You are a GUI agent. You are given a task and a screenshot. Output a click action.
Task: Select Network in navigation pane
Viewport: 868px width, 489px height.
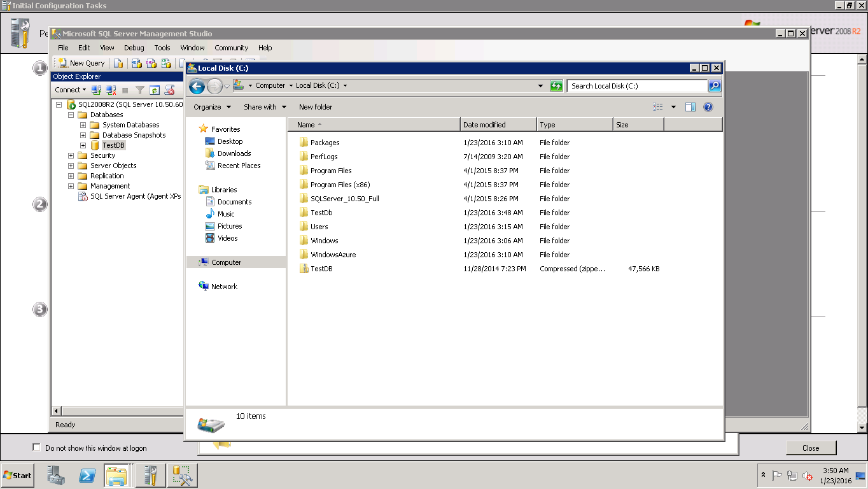point(218,287)
